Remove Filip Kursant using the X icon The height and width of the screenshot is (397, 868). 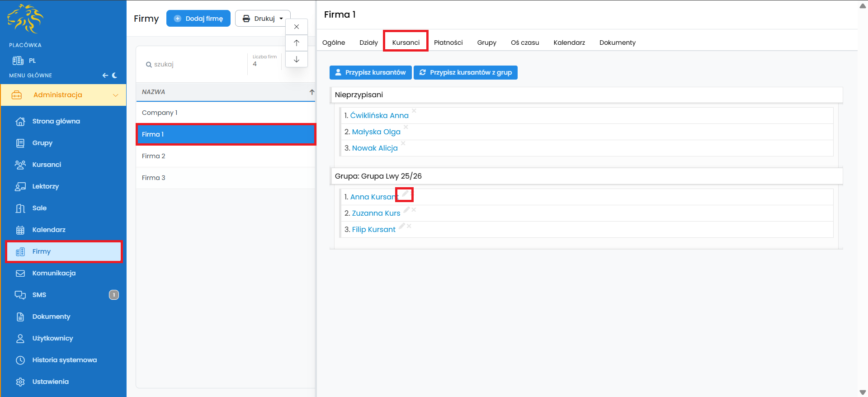(409, 226)
